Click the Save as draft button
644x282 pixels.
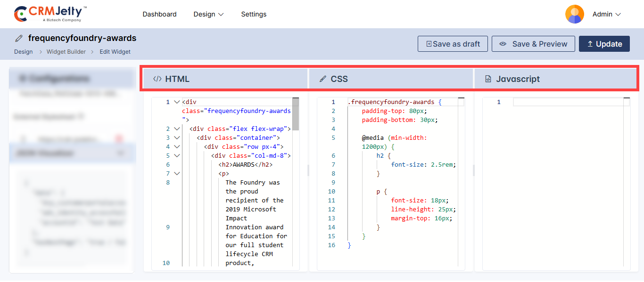click(x=453, y=44)
